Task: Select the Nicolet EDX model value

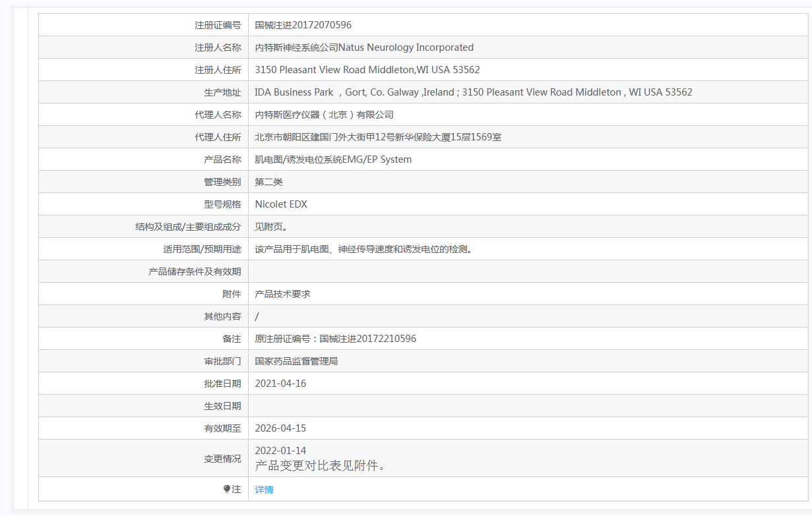Action: pos(281,204)
